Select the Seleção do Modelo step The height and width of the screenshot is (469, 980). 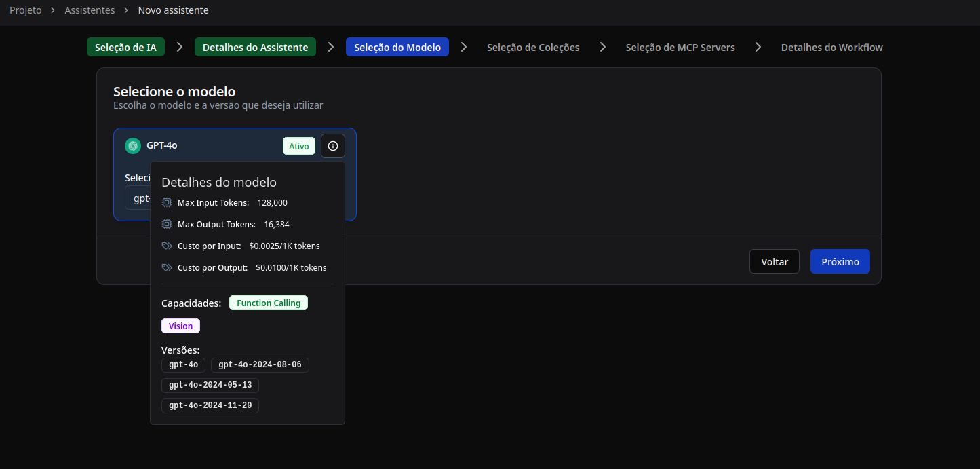coord(397,48)
